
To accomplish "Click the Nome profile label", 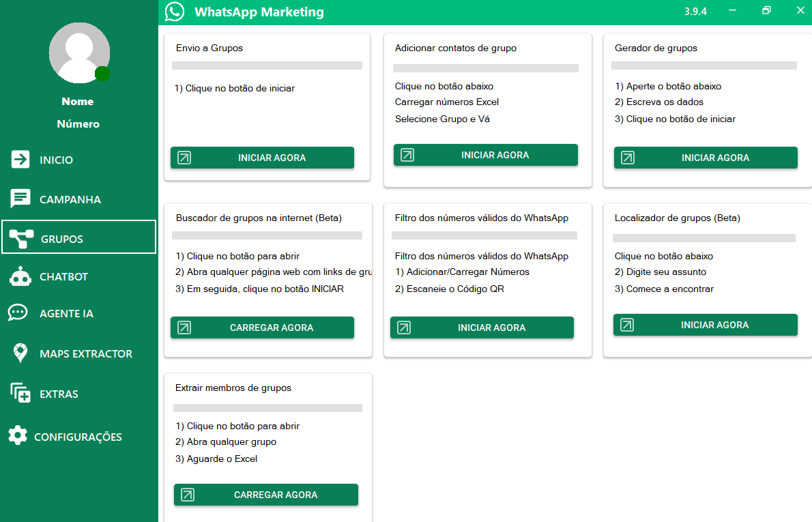I will tap(78, 102).
